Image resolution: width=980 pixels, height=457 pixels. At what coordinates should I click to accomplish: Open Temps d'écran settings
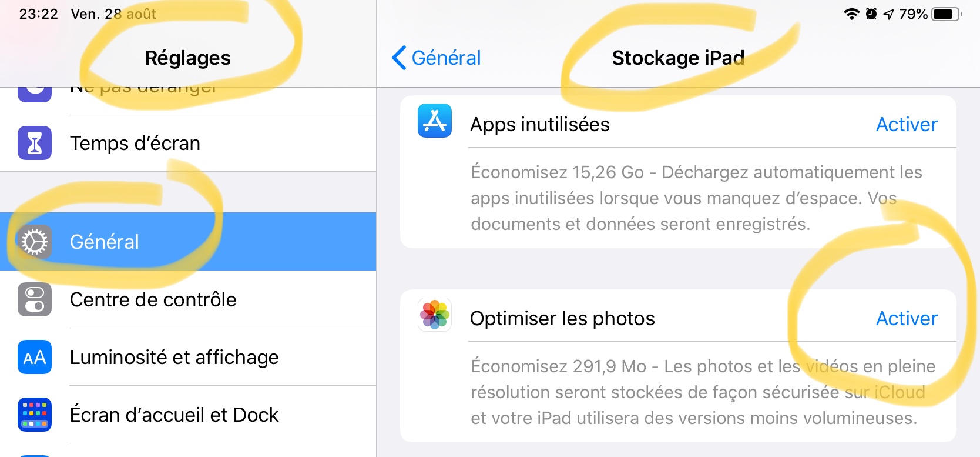[x=135, y=144]
